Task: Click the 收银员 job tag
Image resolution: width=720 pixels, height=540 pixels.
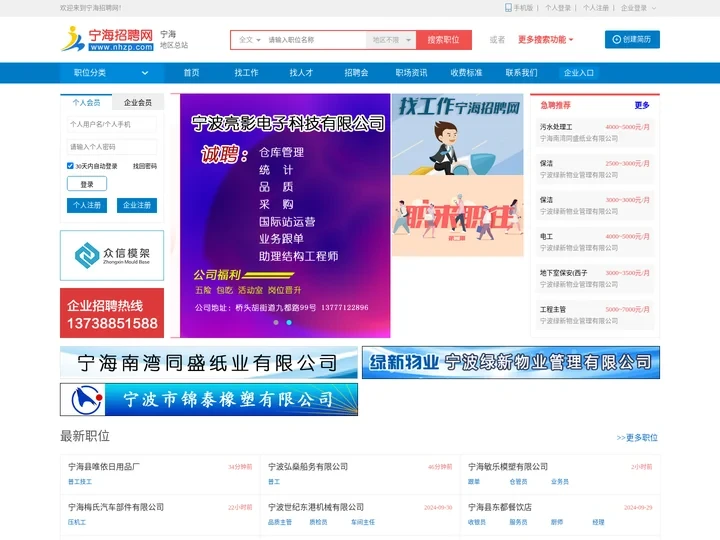Action: [x=477, y=522]
